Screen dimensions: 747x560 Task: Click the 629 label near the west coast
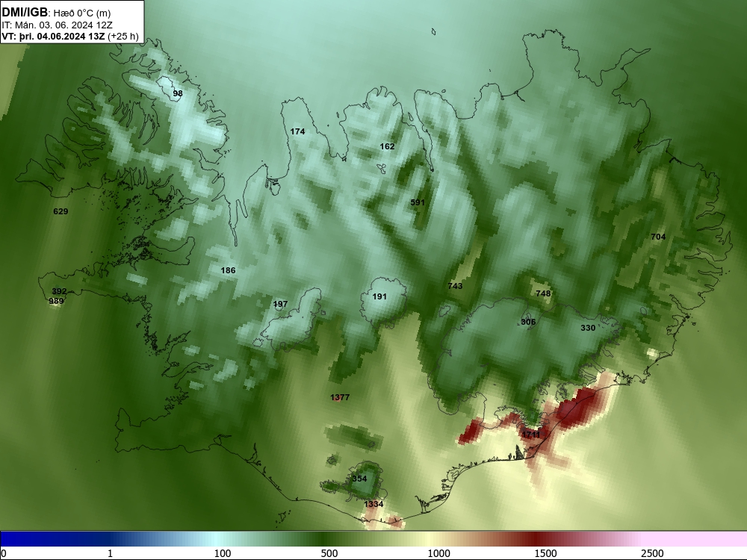coord(61,211)
